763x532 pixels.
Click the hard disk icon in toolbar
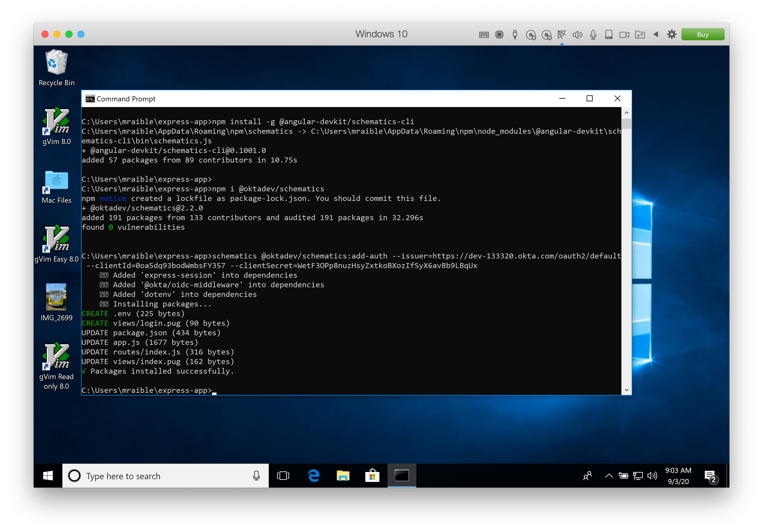pos(609,34)
